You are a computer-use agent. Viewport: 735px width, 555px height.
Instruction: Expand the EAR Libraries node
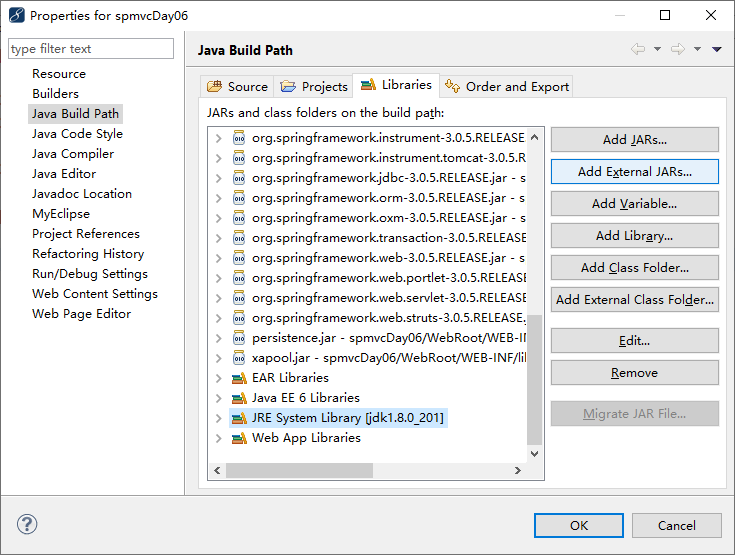click(218, 378)
